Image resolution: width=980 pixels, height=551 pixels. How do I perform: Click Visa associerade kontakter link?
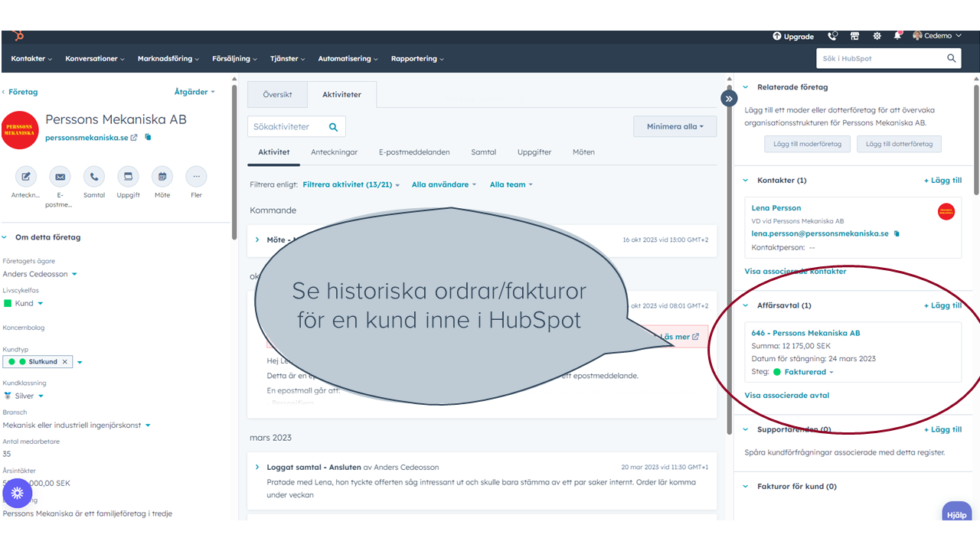pyautogui.click(x=795, y=272)
